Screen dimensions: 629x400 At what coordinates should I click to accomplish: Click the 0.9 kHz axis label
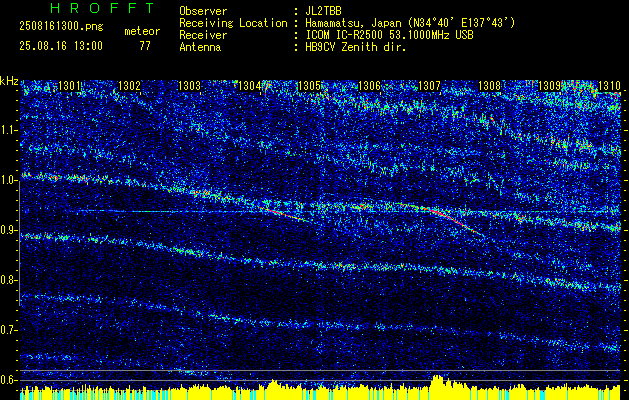[x=9, y=230]
